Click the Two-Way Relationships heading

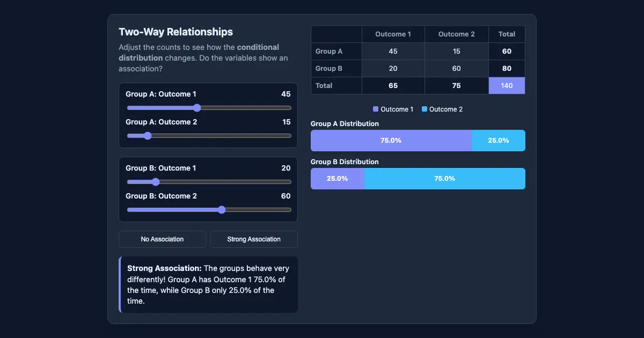(x=176, y=32)
